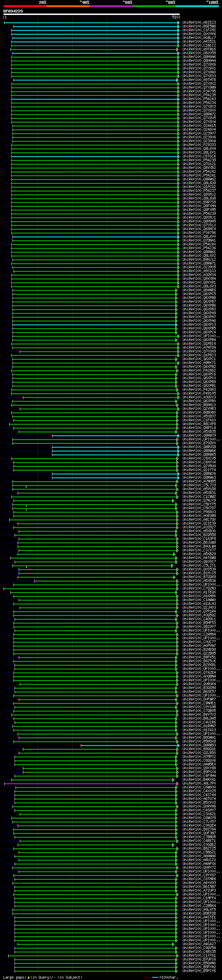Select the UniRef100_Q8RW83 label

(x=199, y=745)
